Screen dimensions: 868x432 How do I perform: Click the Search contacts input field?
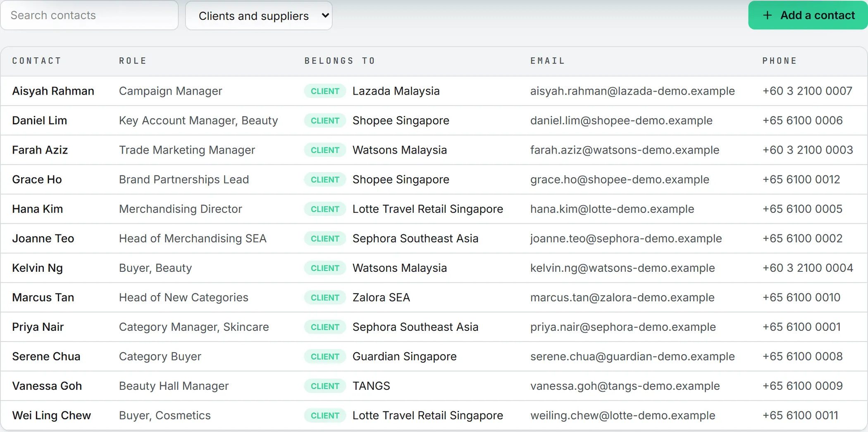tap(89, 15)
